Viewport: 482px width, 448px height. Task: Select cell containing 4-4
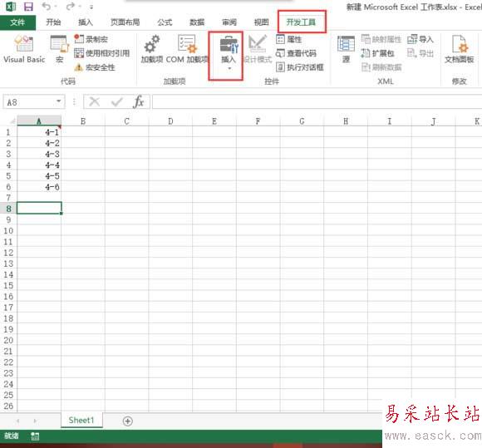(x=39, y=165)
